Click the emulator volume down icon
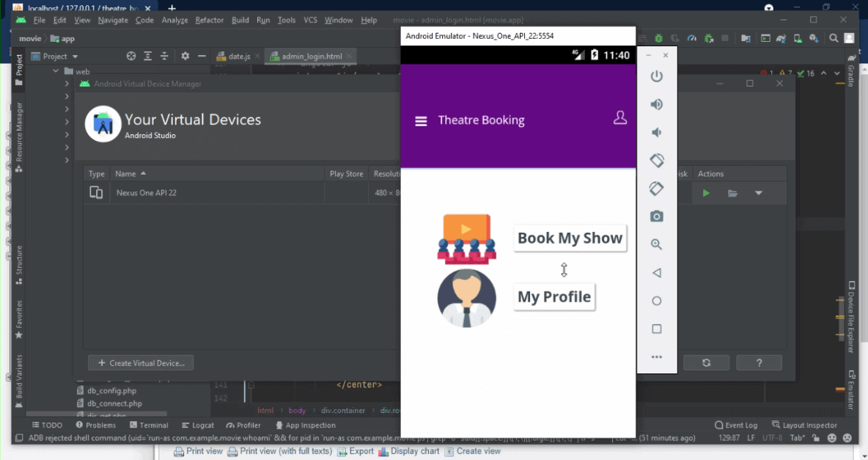 [x=657, y=132]
